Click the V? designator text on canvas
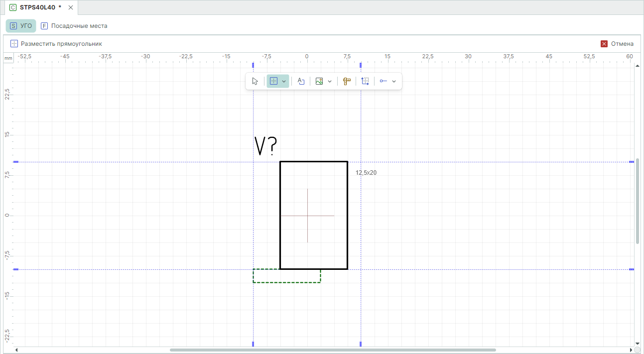This screenshot has width=644, height=354. click(x=266, y=146)
